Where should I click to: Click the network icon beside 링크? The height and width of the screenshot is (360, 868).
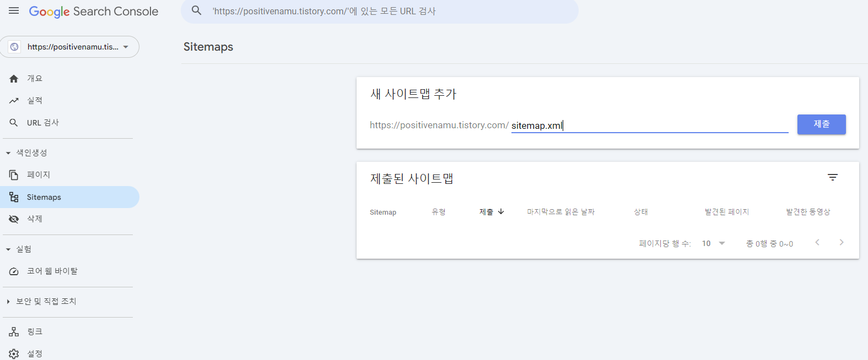(x=14, y=332)
